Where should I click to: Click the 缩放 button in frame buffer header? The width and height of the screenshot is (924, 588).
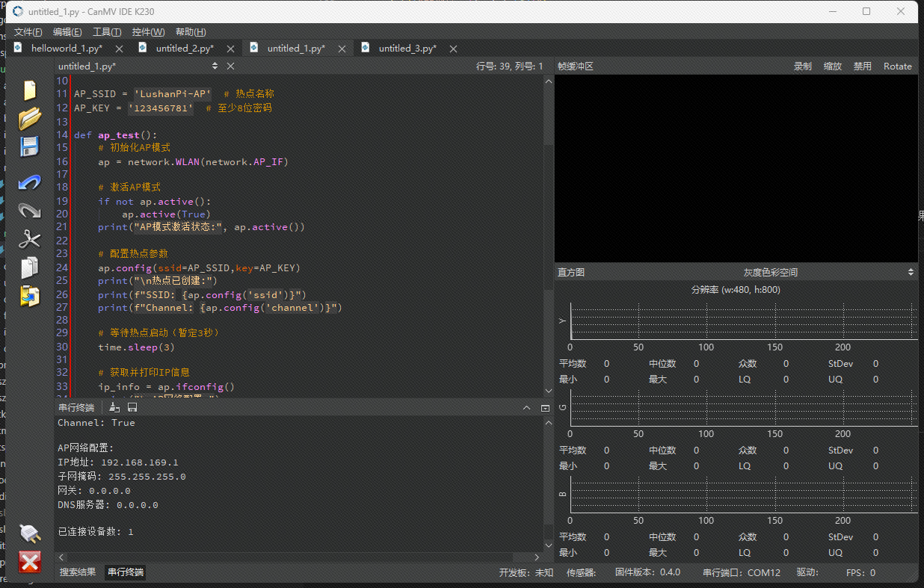(x=832, y=66)
